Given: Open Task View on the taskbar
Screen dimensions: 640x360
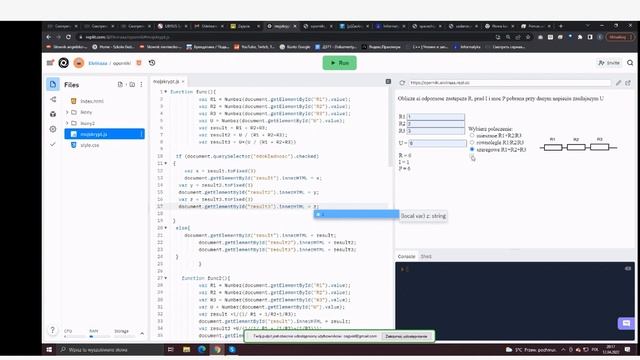Looking at the screenshot, I should [x=171, y=349].
